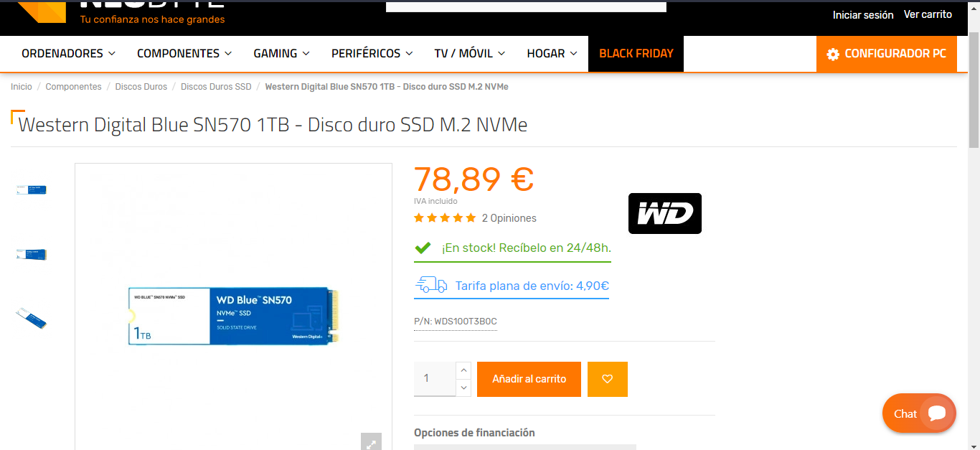Decrease quantity with the down arrow
The height and width of the screenshot is (450, 980).
[x=463, y=388]
